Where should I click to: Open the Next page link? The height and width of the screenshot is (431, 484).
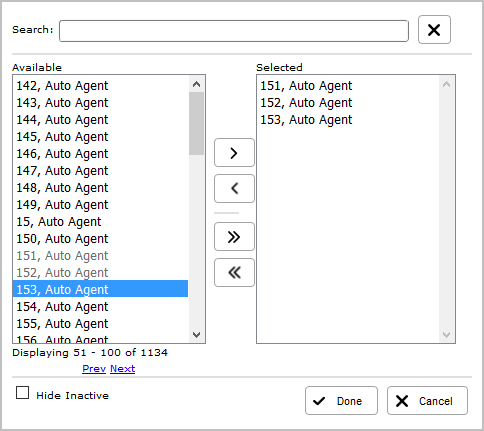pos(123,369)
